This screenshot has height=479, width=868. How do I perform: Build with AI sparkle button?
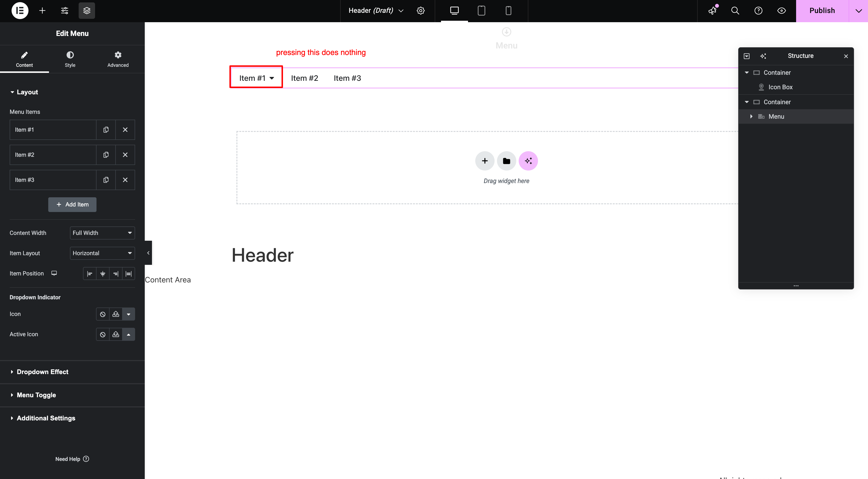[x=528, y=161]
